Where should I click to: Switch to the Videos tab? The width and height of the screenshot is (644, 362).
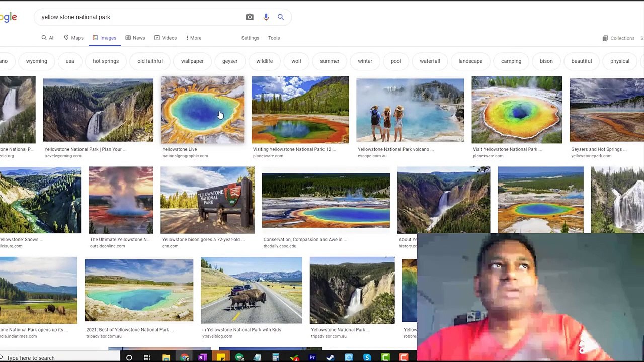[166, 38]
